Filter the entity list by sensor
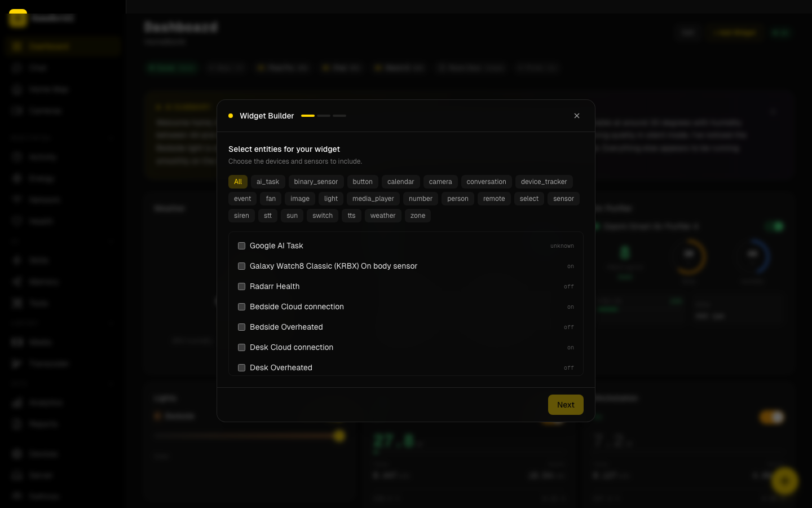 click(563, 199)
